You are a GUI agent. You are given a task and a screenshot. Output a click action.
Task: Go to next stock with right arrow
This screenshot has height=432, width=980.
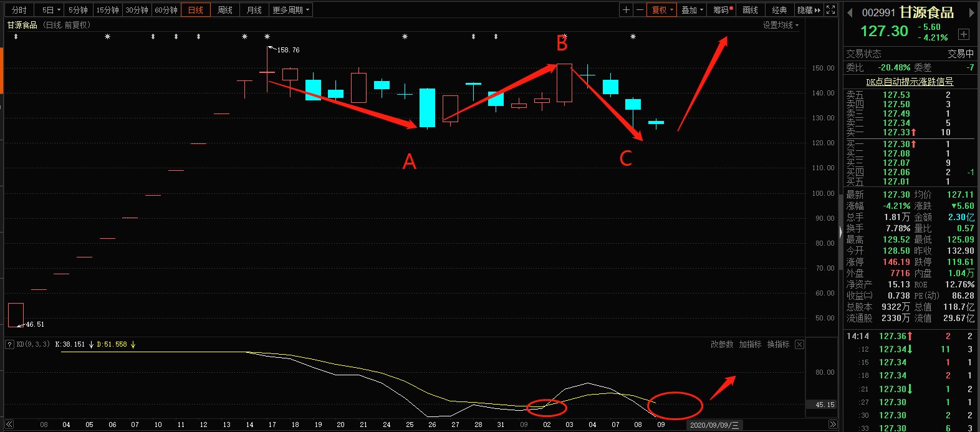tap(971, 12)
